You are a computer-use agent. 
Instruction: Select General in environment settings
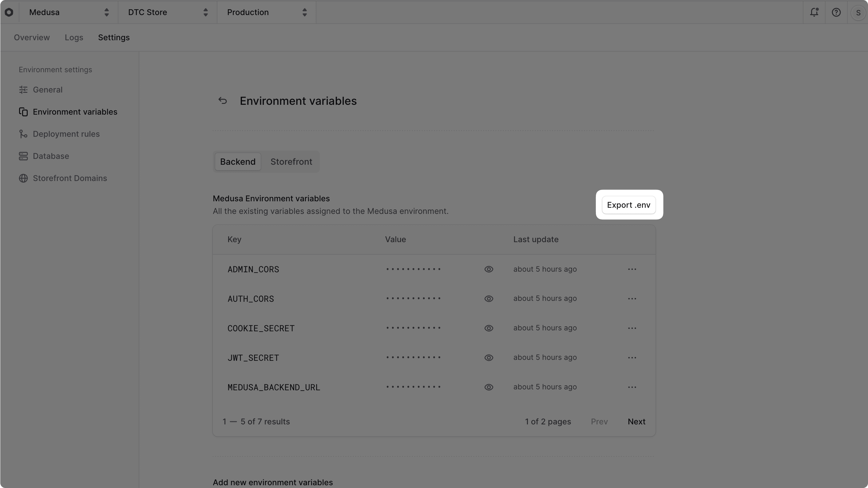point(48,90)
